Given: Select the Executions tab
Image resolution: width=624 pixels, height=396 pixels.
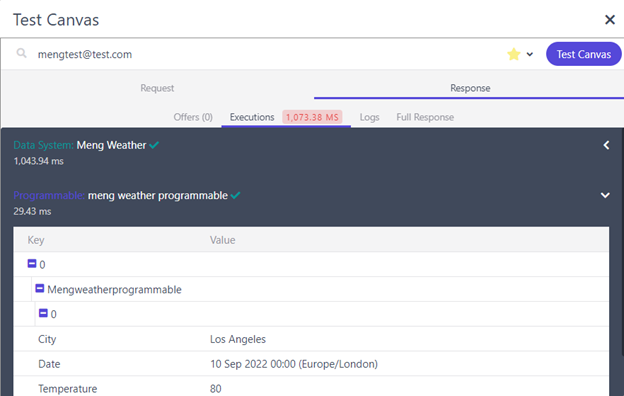Looking at the screenshot, I should pyautogui.click(x=252, y=117).
